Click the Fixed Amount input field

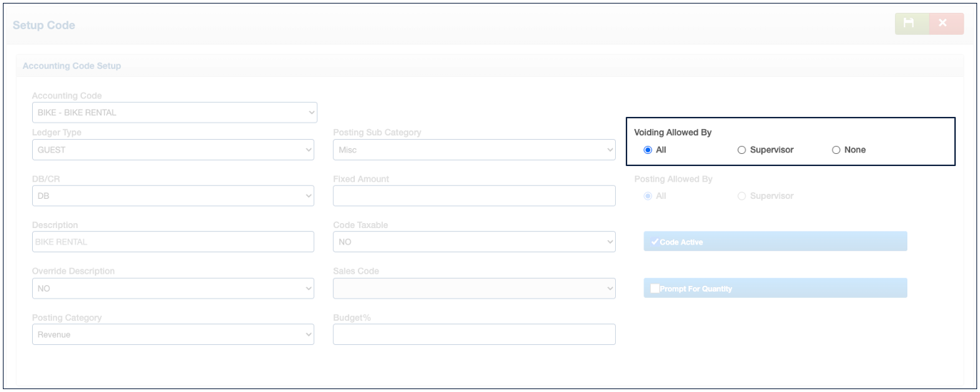pos(473,196)
